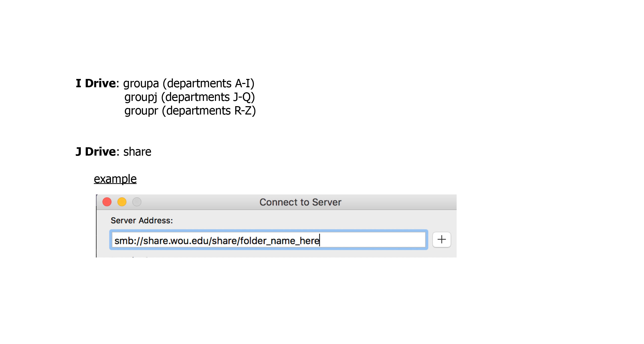Click the "(departments A-I)" text
The image size is (644, 344).
pyautogui.click(x=208, y=83)
